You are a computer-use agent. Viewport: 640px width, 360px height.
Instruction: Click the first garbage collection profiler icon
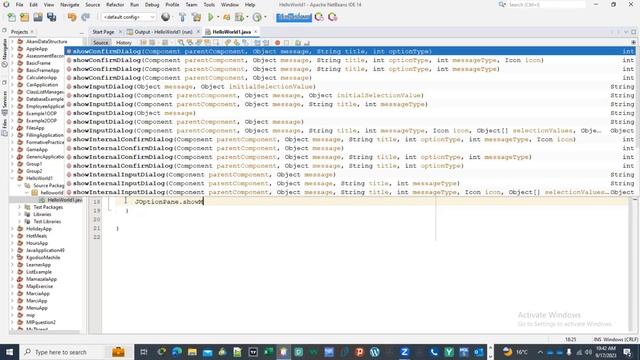click(319, 17)
